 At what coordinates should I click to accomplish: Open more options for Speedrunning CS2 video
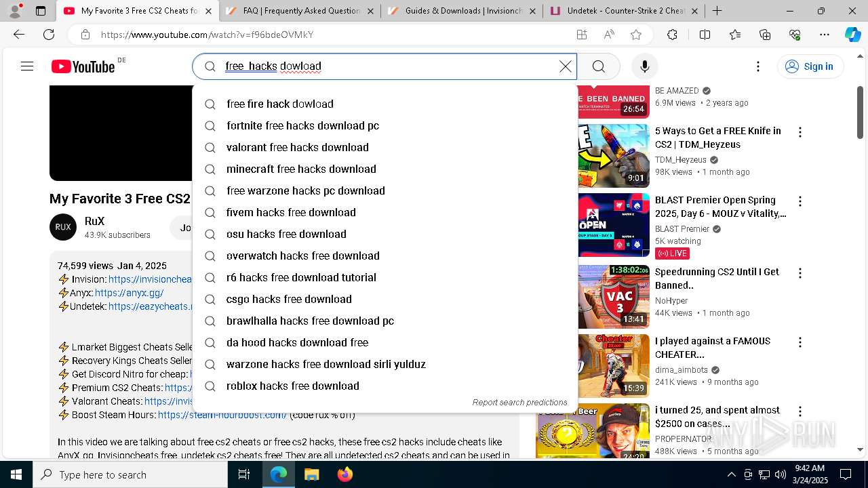pos(800,273)
